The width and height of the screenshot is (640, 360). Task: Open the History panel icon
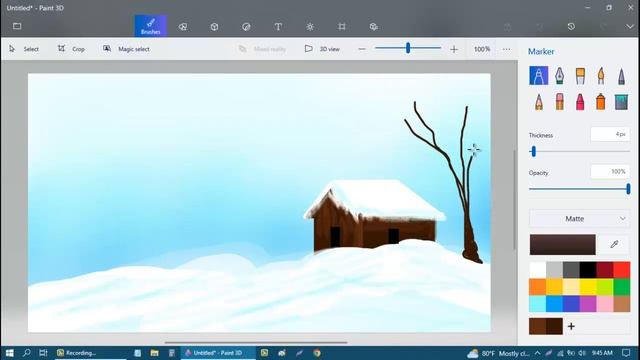coord(571,26)
